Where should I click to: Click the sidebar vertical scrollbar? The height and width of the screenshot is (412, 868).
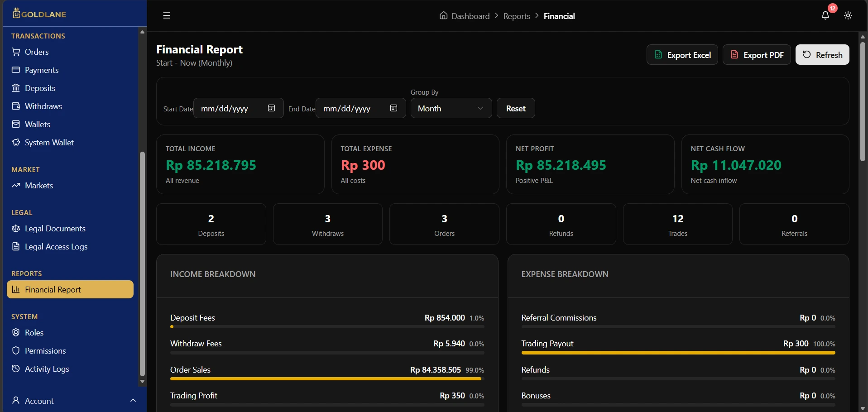(x=142, y=264)
